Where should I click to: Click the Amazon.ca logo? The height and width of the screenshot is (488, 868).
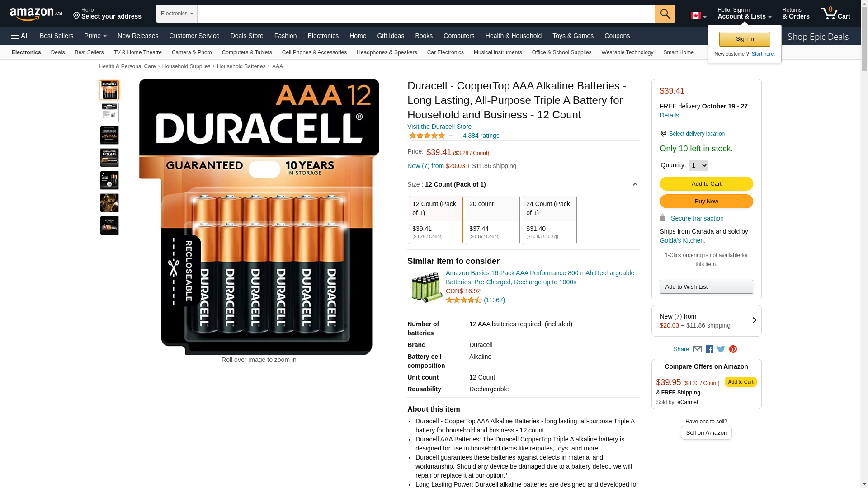click(x=36, y=14)
